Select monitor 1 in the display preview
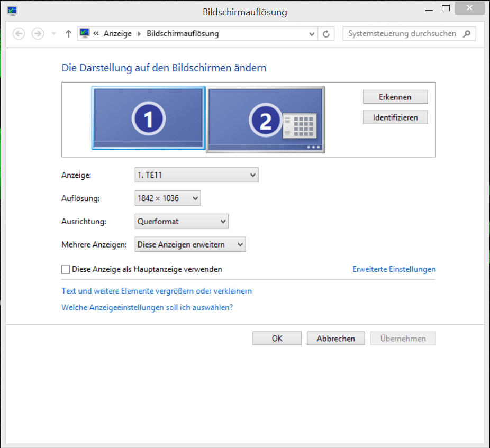490x448 pixels. point(149,118)
